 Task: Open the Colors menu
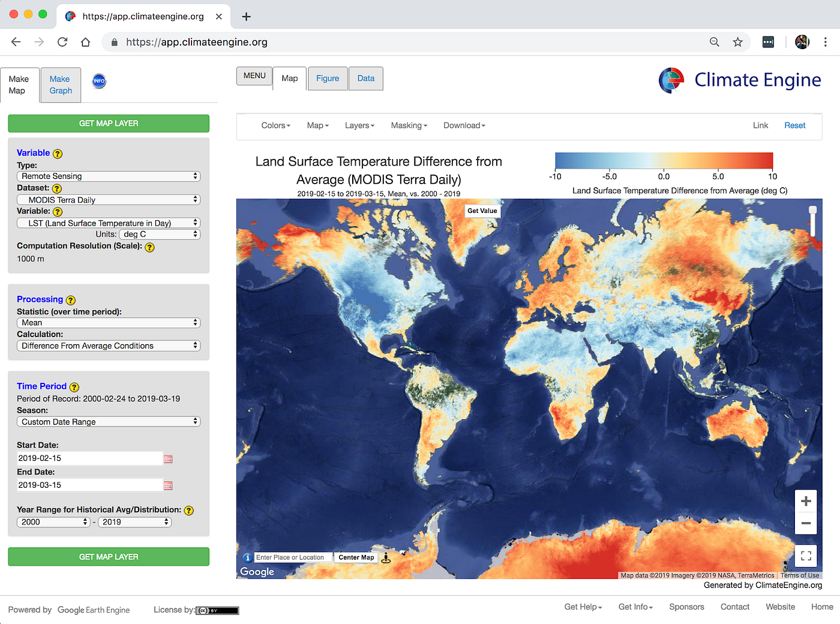point(275,125)
